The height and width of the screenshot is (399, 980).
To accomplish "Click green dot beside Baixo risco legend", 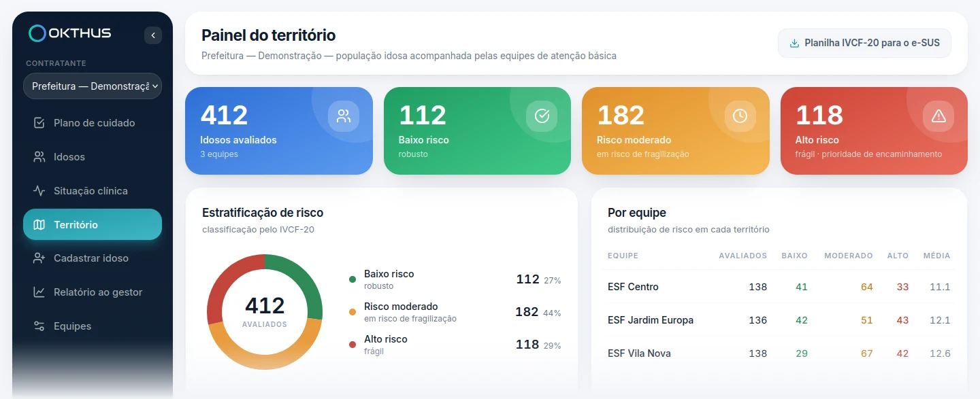I will (353, 279).
